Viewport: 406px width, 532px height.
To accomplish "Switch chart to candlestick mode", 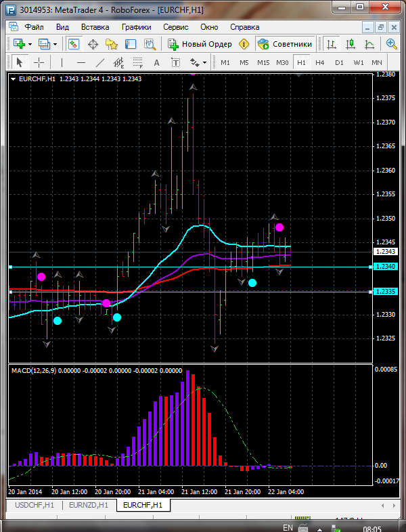I will click(351, 44).
